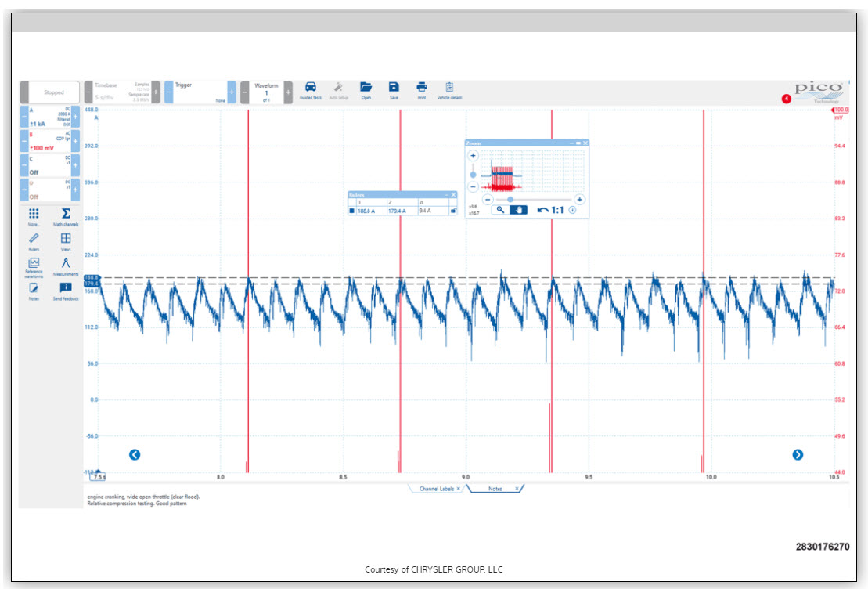
Task: Click the Save disk icon
Action: click(x=394, y=88)
